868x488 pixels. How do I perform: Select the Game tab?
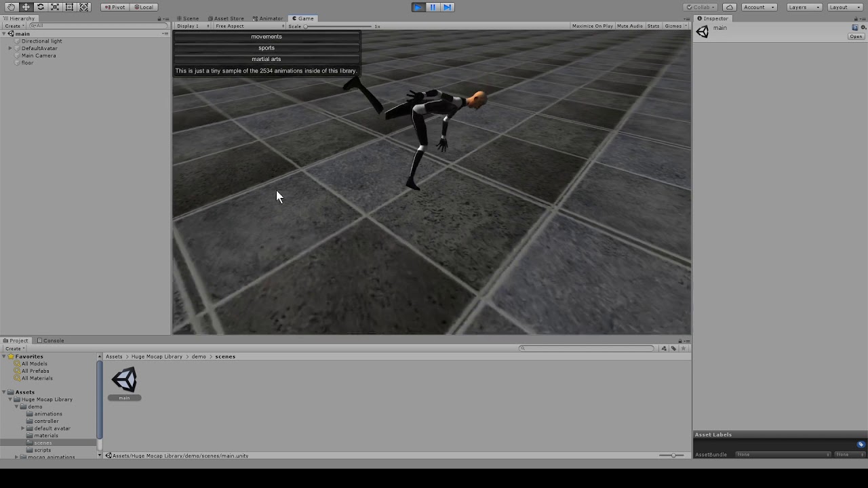click(302, 18)
